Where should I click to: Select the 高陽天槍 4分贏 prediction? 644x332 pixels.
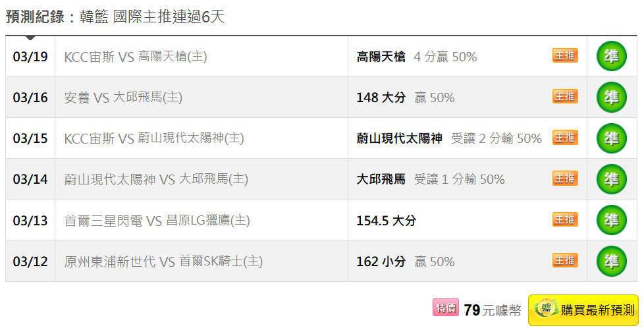[416, 57]
